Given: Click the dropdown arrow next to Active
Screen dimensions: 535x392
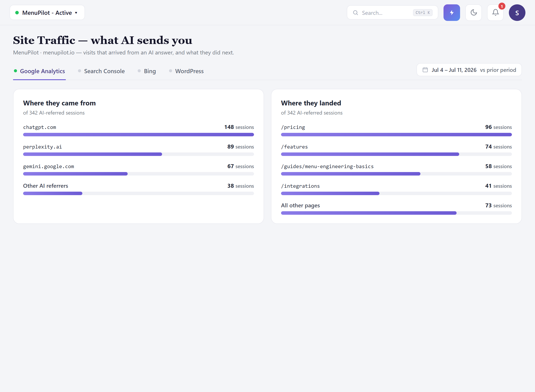Looking at the screenshot, I should [76, 13].
